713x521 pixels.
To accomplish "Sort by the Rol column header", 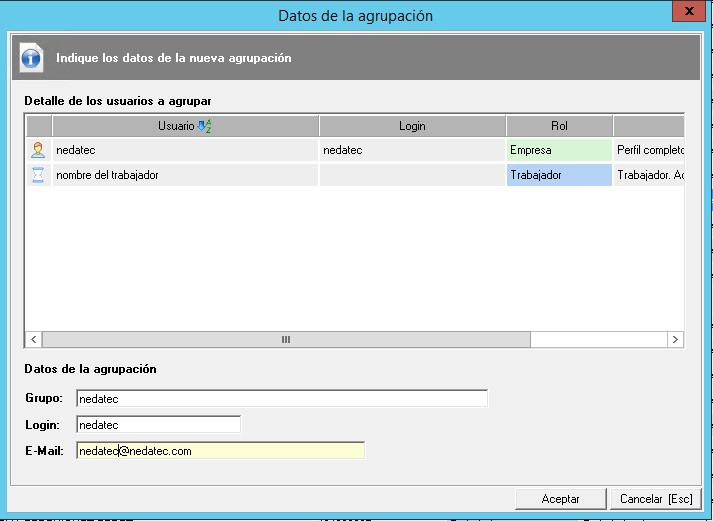I will coord(559,126).
